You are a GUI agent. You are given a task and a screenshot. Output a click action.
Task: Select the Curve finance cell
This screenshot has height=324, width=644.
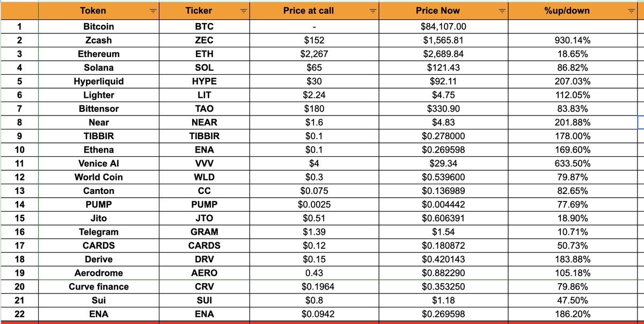click(x=99, y=286)
